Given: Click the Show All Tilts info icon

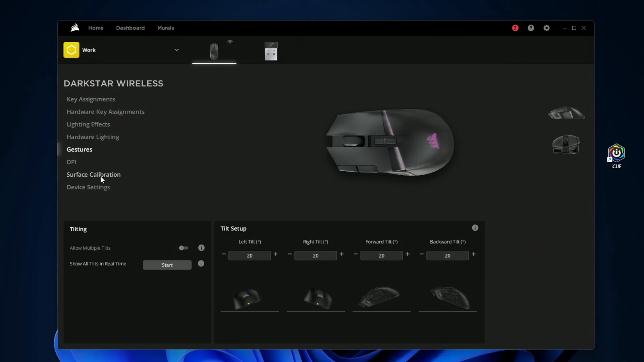Looking at the screenshot, I should pos(201,263).
